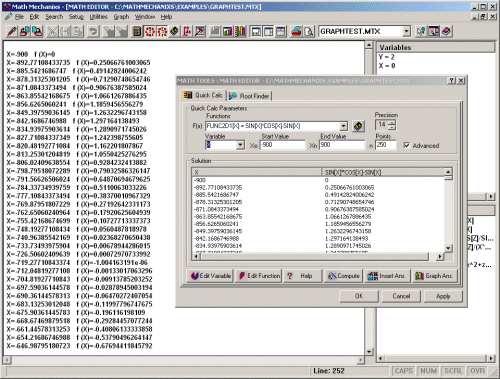Confirm the dialog with OK

359,296
